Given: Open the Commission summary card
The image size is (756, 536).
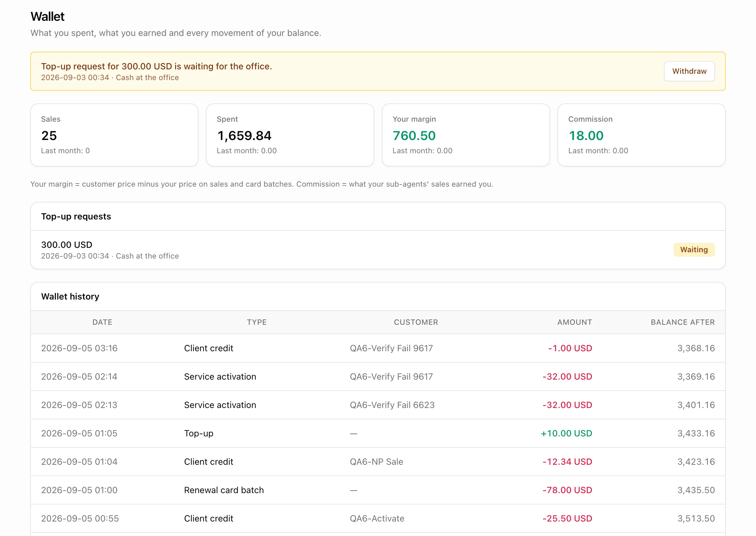Looking at the screenshot, I should [x=641, y=135].
